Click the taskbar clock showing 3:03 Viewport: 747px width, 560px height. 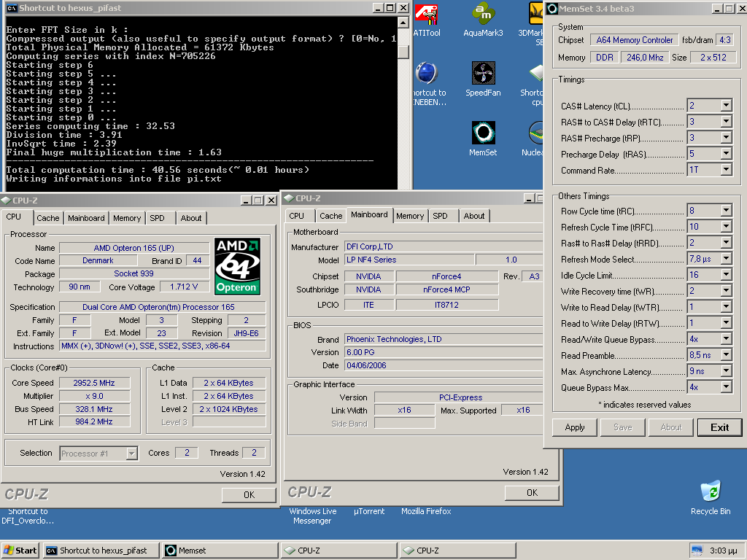[723, 551]
